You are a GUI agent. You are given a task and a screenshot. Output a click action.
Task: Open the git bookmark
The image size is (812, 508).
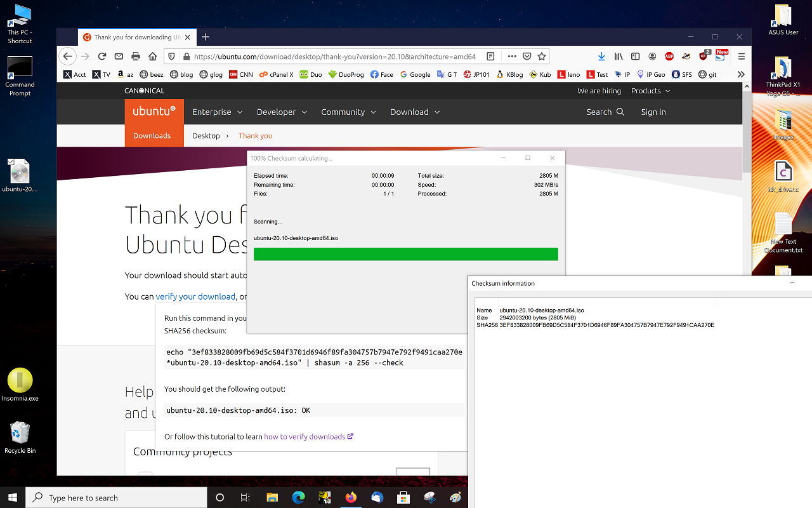point(708,74)
